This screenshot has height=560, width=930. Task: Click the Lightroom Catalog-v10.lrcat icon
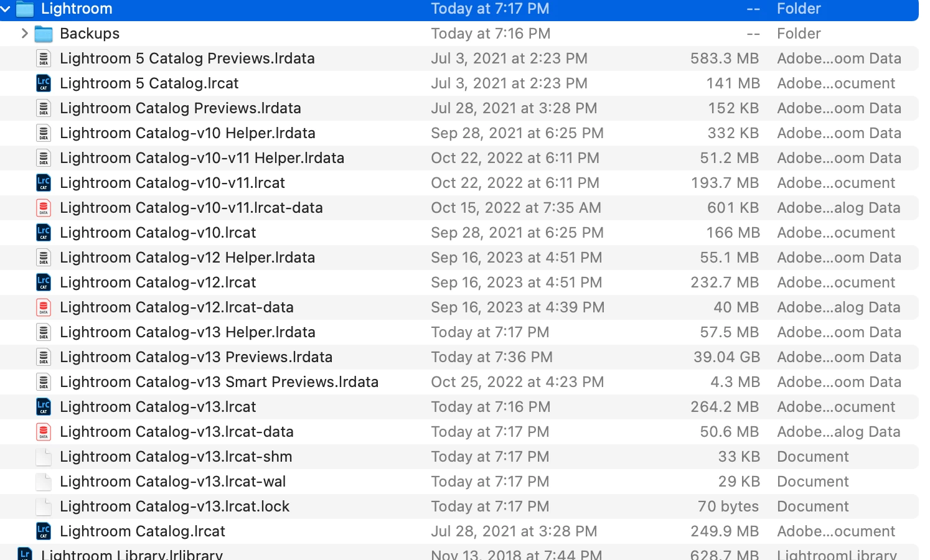[x=44, y=233]
